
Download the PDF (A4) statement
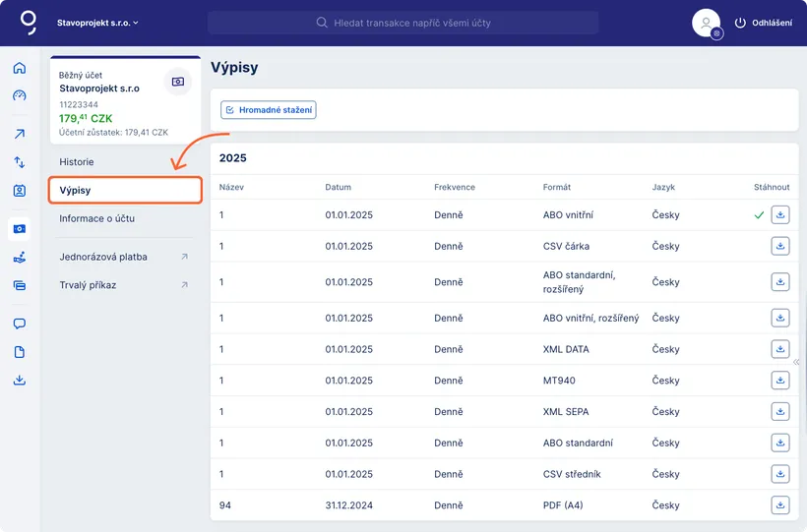coord(779,505)
